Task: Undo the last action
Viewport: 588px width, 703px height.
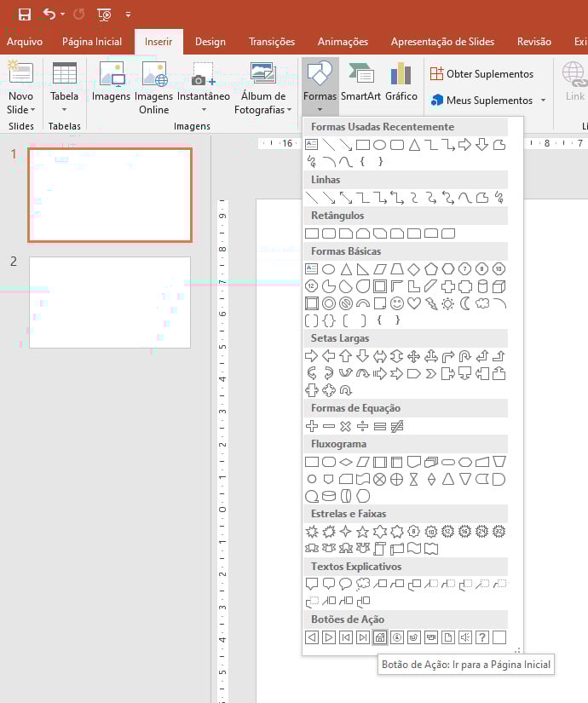Action: 49,14
